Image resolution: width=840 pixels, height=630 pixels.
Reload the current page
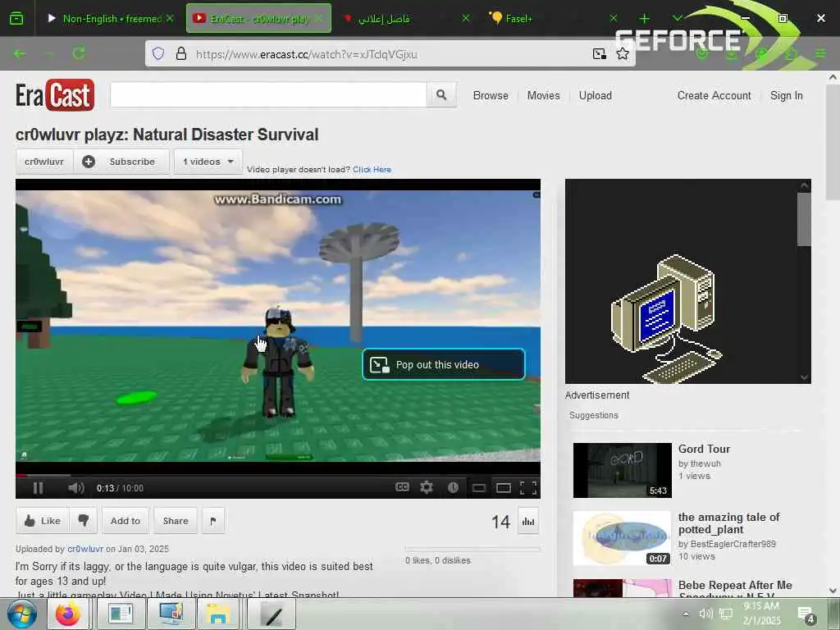(79, 53)
